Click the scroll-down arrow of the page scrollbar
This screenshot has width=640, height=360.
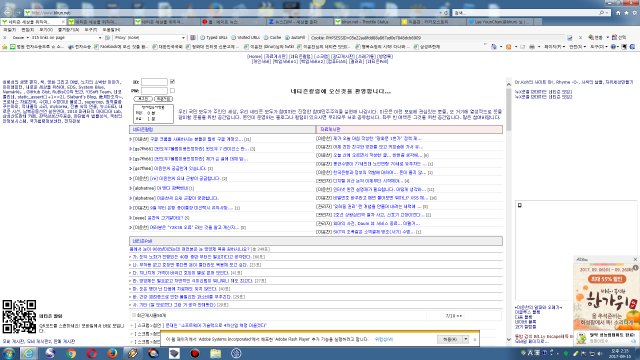(x=509, y=339)
